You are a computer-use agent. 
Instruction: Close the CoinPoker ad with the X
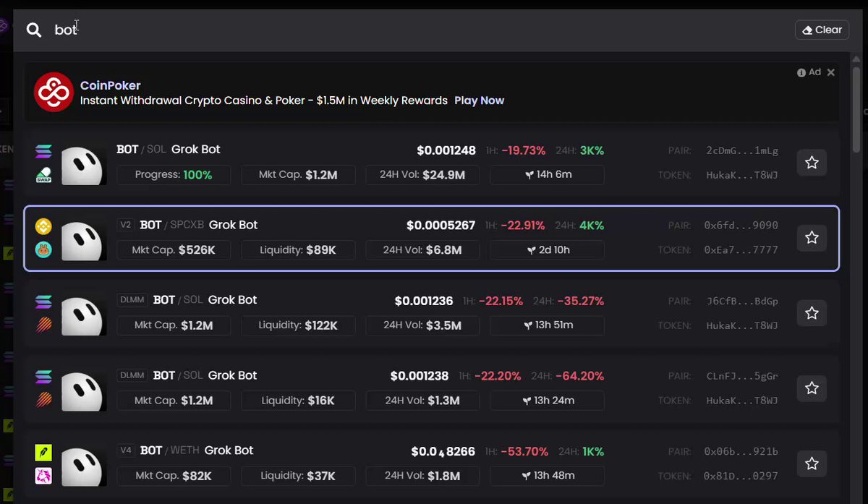pyautogui.click(x=831, y=72)
